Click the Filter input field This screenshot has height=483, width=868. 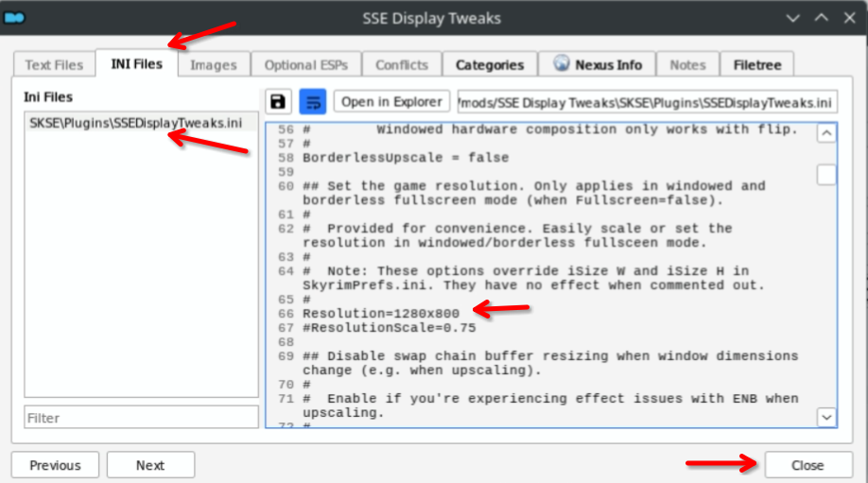(x=141, y=417)
